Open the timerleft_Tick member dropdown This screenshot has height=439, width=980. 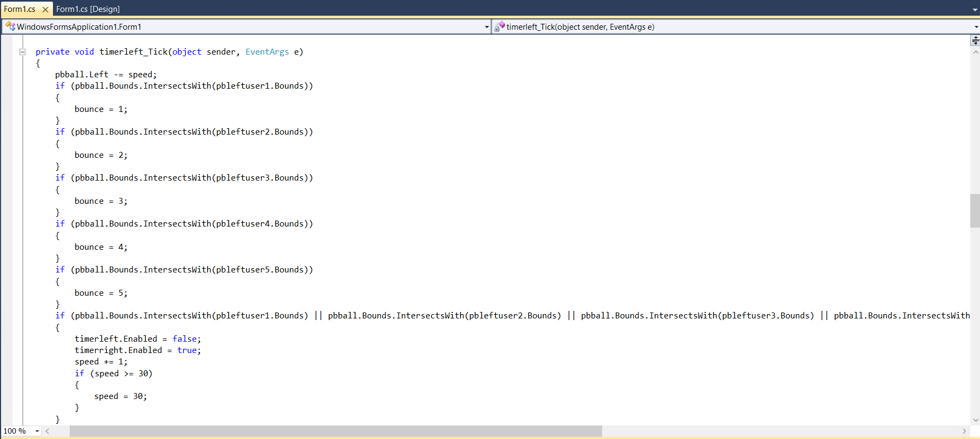[x=976, y=27]
